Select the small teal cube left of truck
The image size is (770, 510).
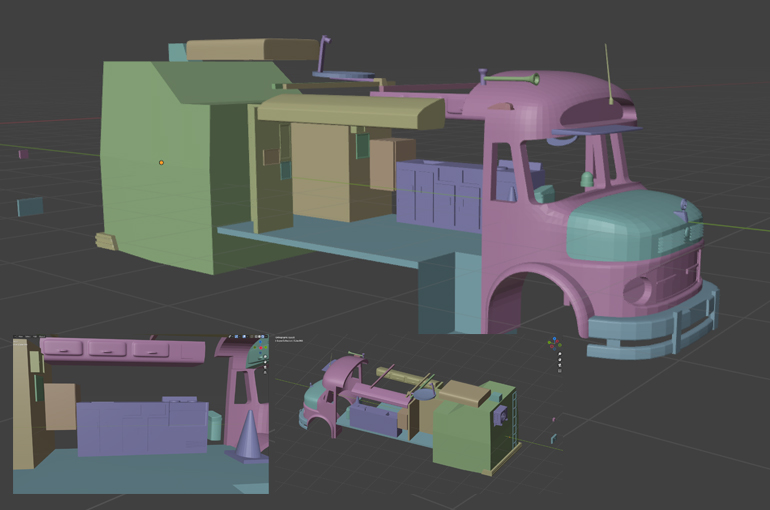[x=30, y=206]
